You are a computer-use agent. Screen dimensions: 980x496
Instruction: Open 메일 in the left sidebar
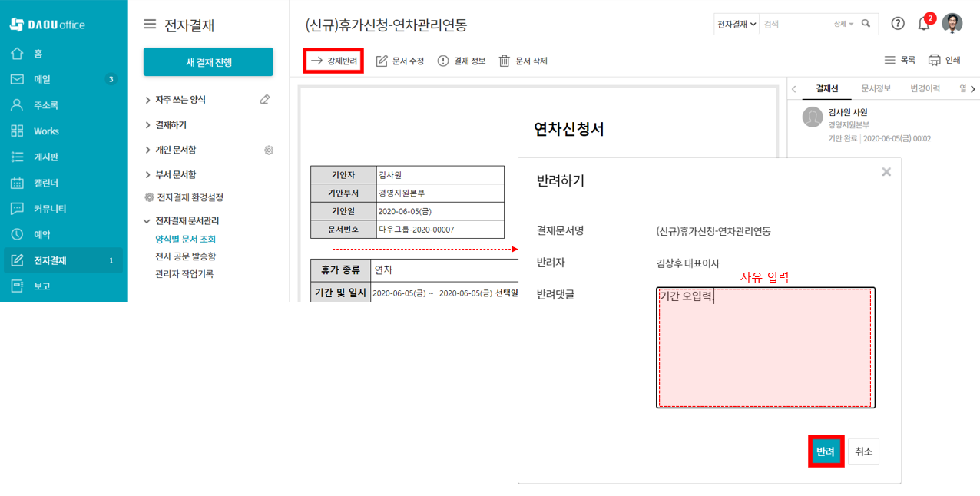coord(42,79)
